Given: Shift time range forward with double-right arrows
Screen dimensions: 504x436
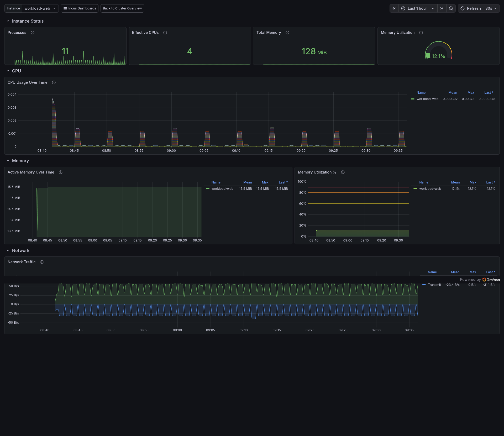Looking at the screenshot, I should (x=442, y=8).
